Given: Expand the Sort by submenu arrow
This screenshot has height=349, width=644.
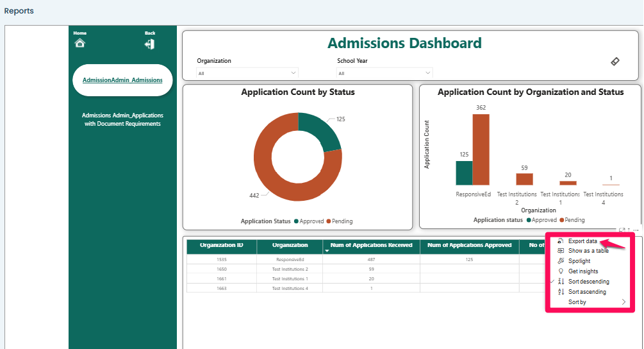Looking at the screenshot, I should [x=623, y=302].
